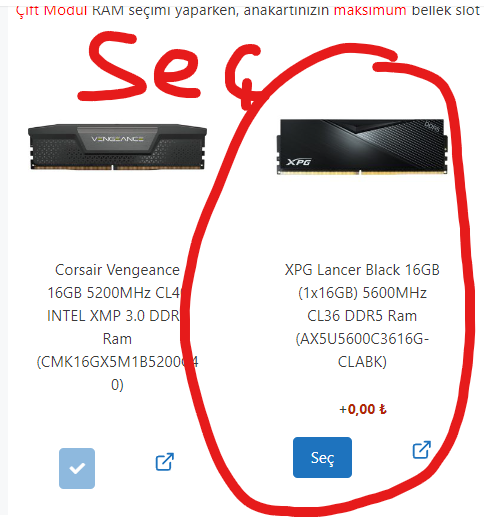Click the +0,00 ₺ price label

point(363,409)
